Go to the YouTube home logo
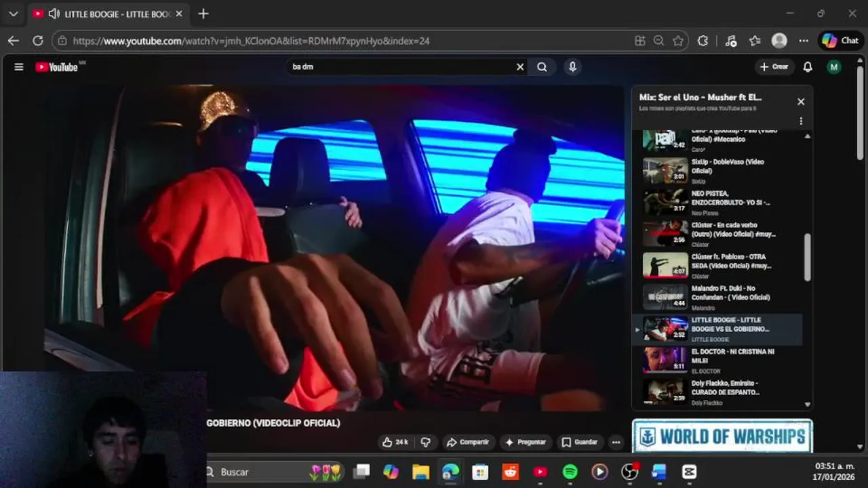The image size is (868, 488). (57, 67)
